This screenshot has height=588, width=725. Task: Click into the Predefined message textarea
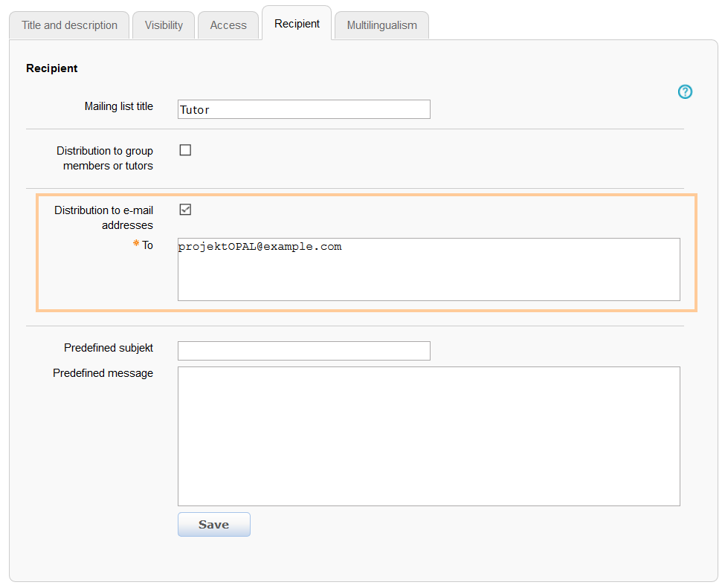428,436
